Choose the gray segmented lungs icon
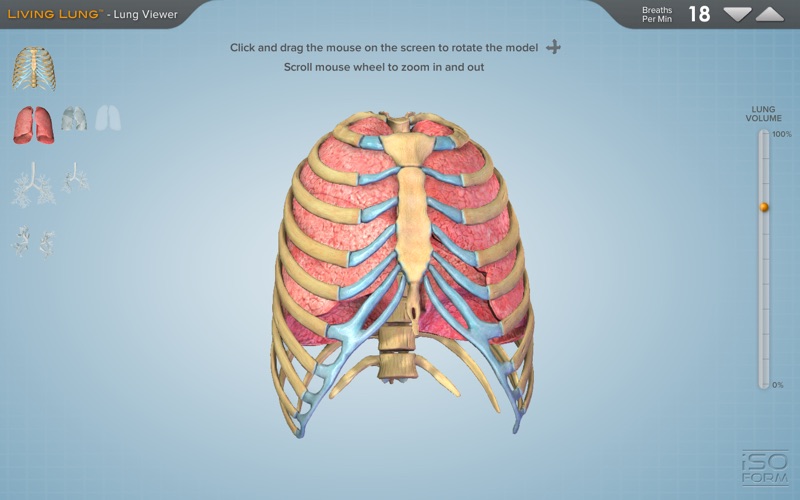800x500 pixels. pyautogui.click(x=74, y=118)
